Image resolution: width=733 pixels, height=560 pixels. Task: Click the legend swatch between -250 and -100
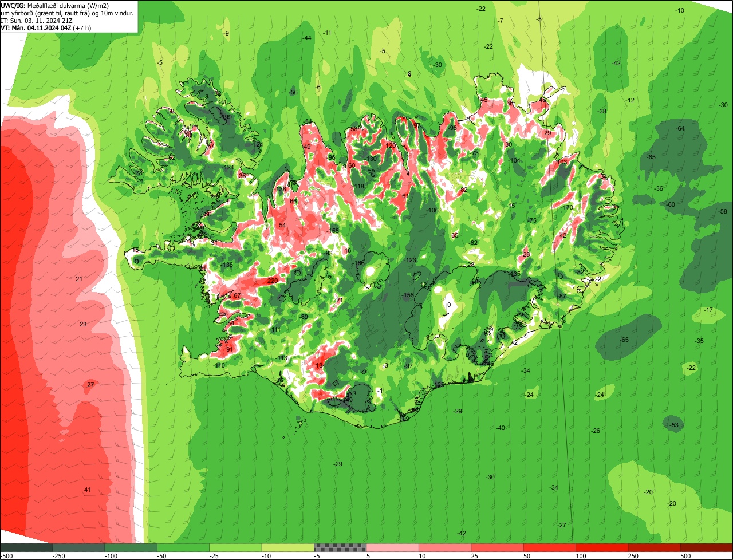click(x=78, y=547)
